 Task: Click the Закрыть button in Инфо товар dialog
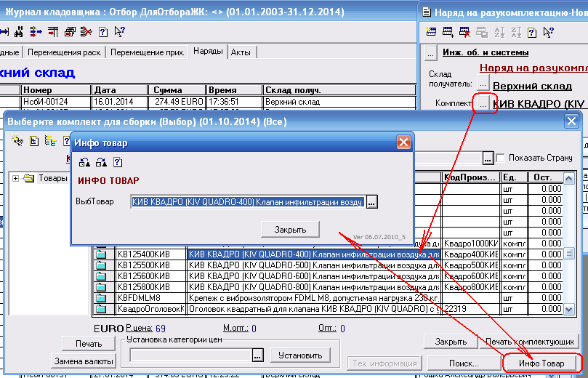[x=290, y=229]
